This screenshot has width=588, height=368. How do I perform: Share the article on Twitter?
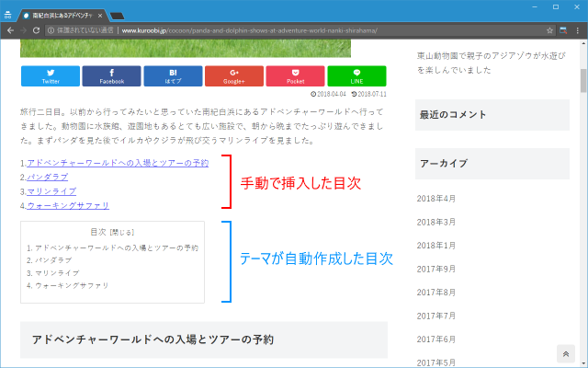coord(51,75)
